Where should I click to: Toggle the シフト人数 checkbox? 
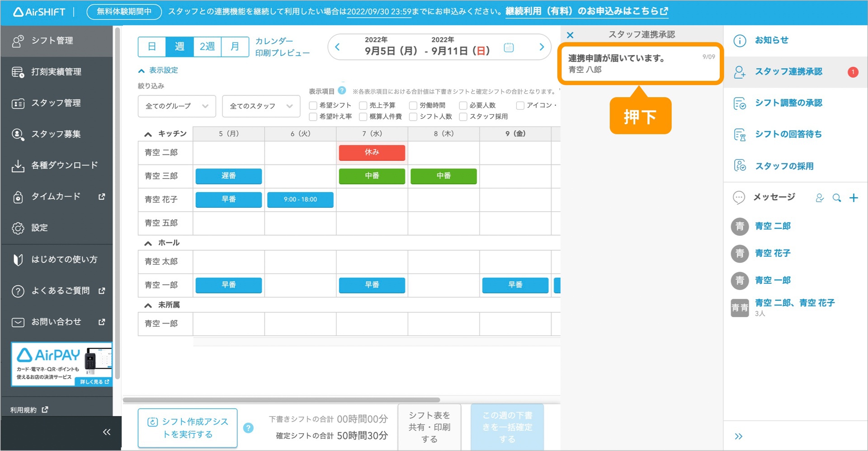point(413,117)
